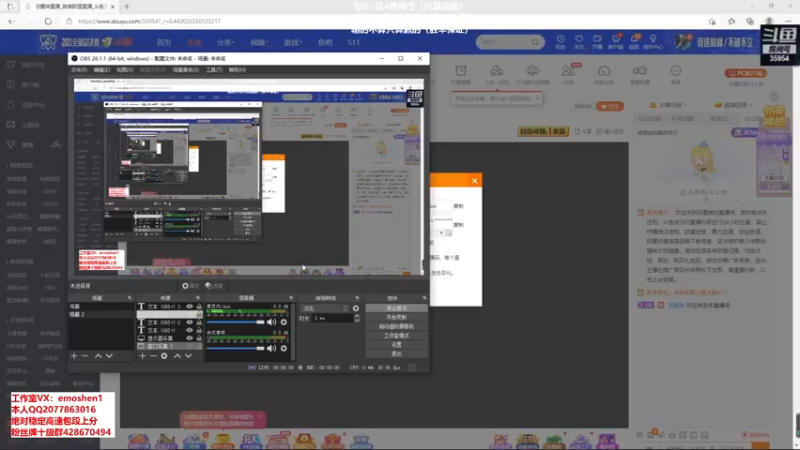Open browser settings and more menu
800x450 pixels.
(x=788, y=21)
